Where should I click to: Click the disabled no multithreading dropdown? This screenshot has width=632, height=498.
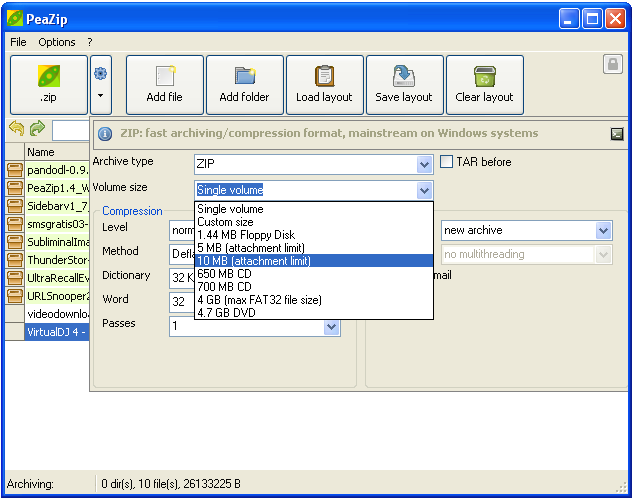(x=526, y=255)
